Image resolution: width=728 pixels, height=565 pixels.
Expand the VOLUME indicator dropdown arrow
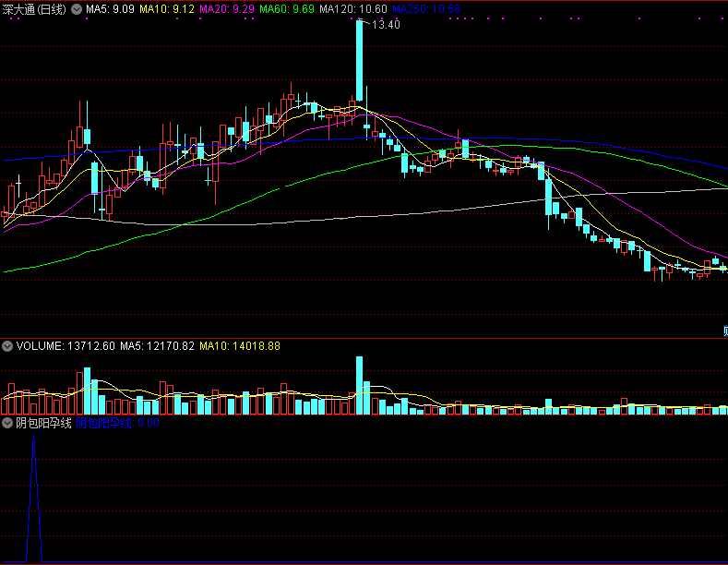point(7,346)
